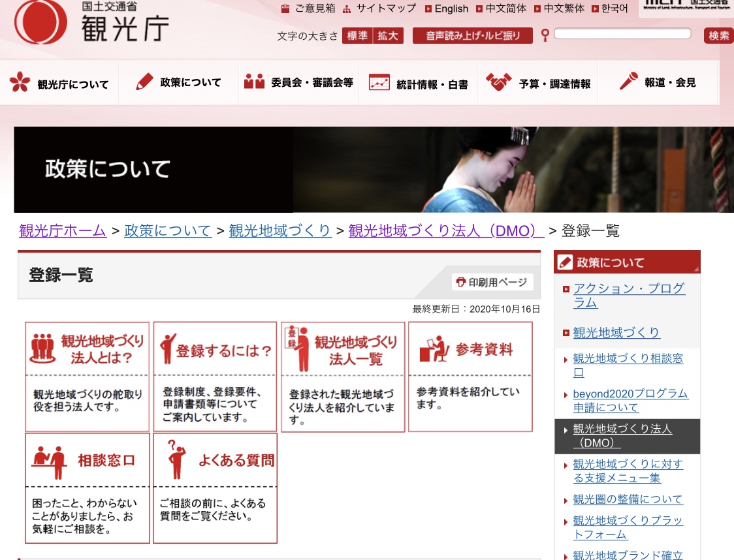Viewport: 734px width, 560px height.
Task: Toggle 音声読み上げ・ルビ振り feature
Action: click(473, 36)
